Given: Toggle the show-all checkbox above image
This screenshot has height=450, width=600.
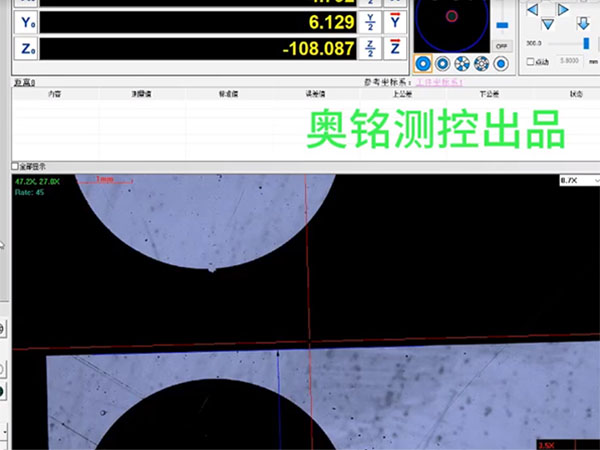Looking at the screenshot, I should [x=15, y=166].
